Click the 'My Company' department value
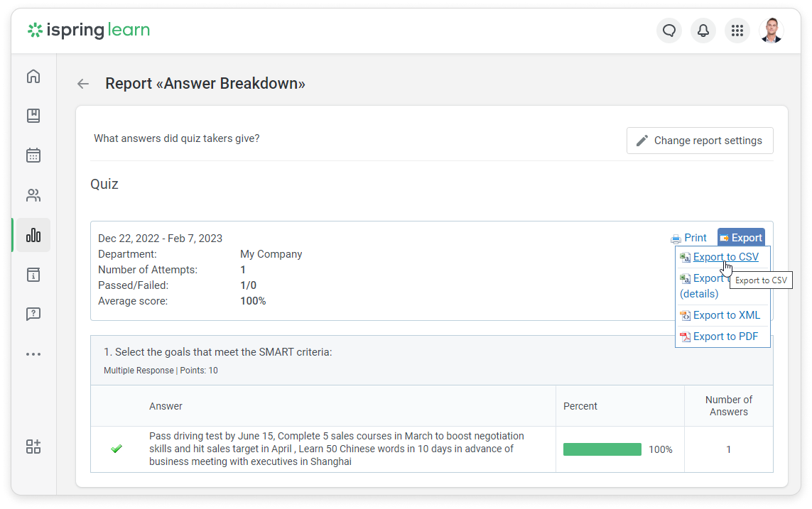 coord(271,254)
